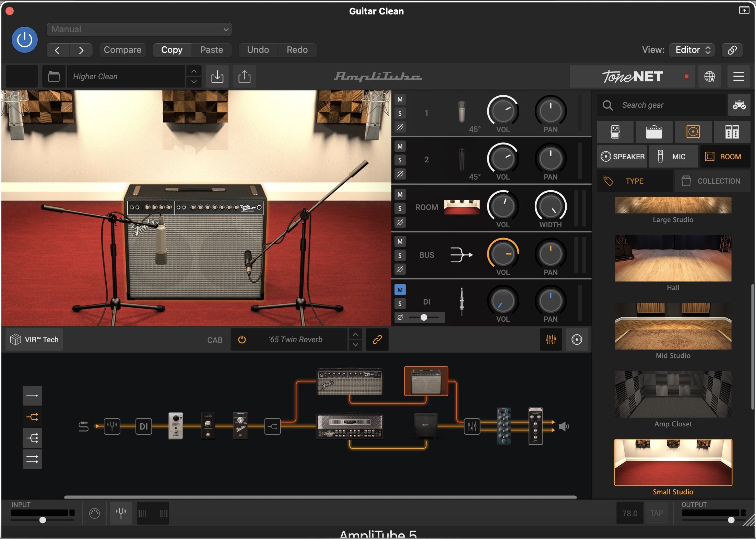756x539 pixels.
Task: Click the VIR Tech button
Action: (x=35, y=340)
